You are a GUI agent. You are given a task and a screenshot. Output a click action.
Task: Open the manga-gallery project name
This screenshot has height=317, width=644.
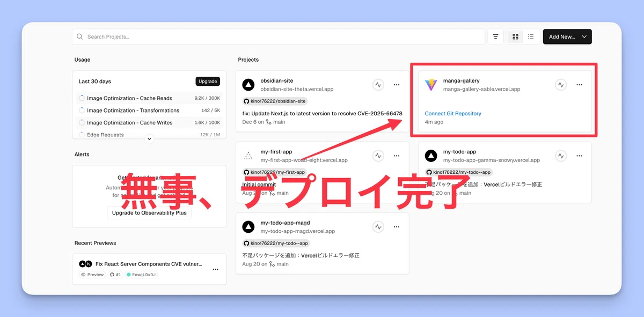462,80
